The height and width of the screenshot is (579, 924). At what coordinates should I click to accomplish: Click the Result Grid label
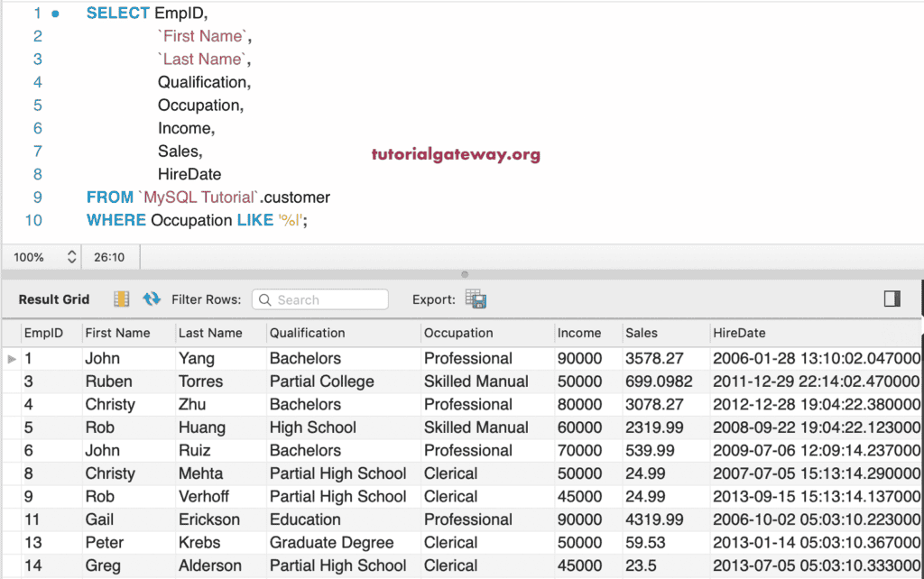[x=54, y=299]
